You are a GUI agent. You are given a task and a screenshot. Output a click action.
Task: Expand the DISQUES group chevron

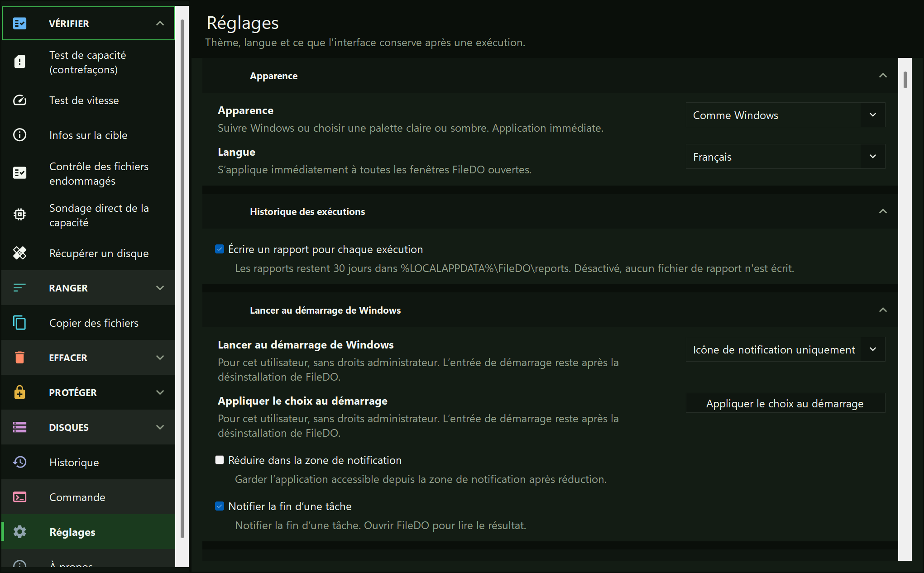[x=160, y=427]
